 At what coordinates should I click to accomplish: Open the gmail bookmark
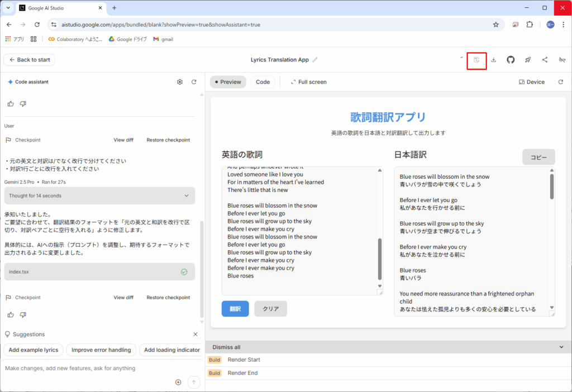click(163, 39)
